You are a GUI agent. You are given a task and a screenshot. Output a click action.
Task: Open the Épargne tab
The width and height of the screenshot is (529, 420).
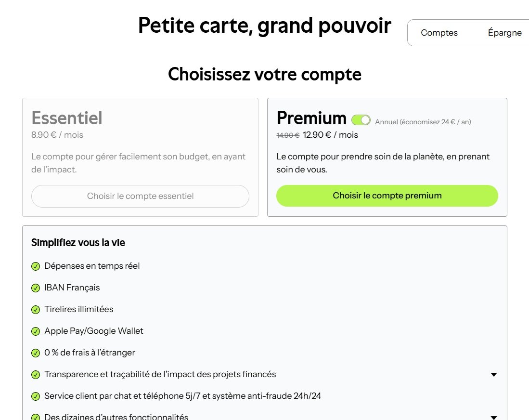[505, 32]
